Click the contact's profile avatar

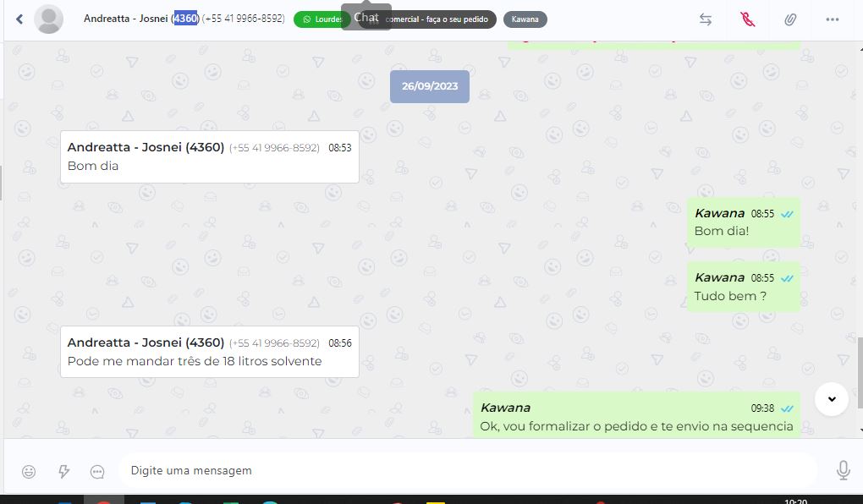click(x=49, y=19)
